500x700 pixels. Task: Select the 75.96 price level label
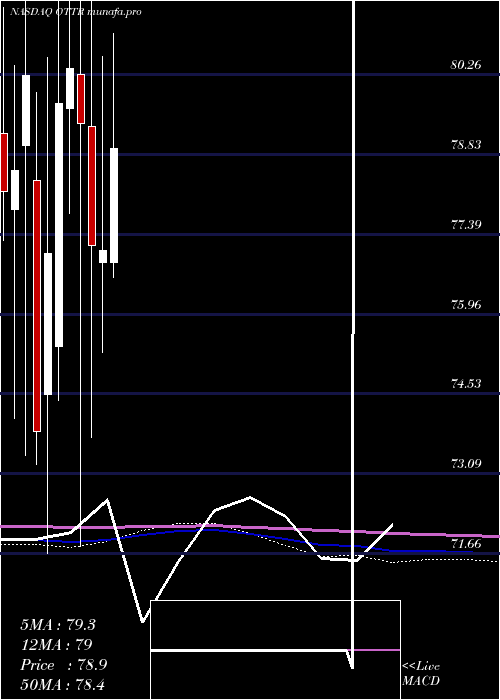pyautogui.click(x=466, y=304)
